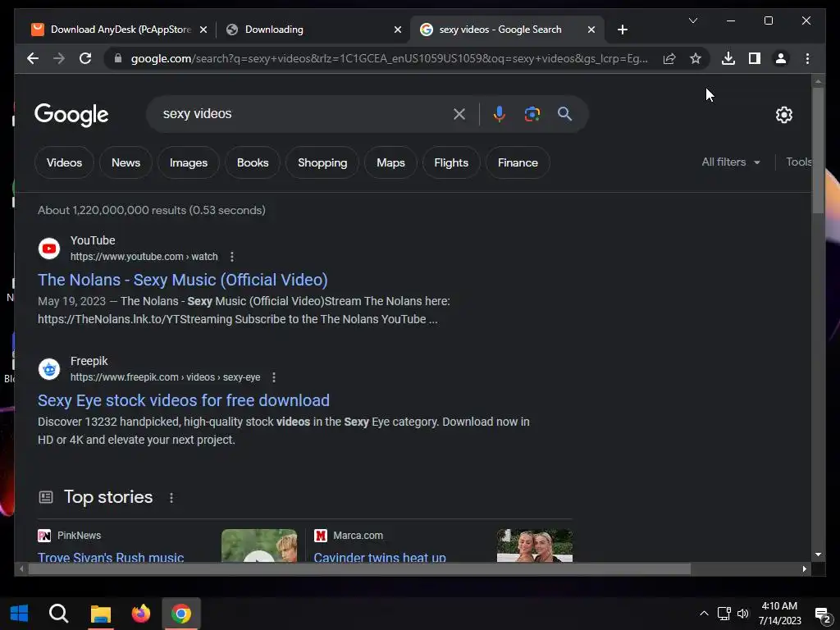Filter results by Flights
840x630 pixels.
451,162
